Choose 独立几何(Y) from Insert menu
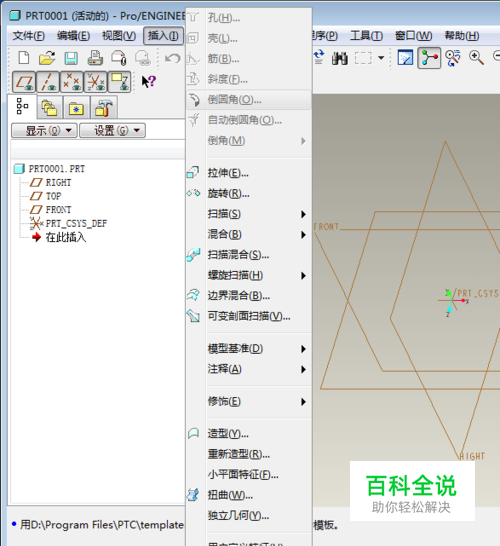500x546 pixels. tap(249, 516)
